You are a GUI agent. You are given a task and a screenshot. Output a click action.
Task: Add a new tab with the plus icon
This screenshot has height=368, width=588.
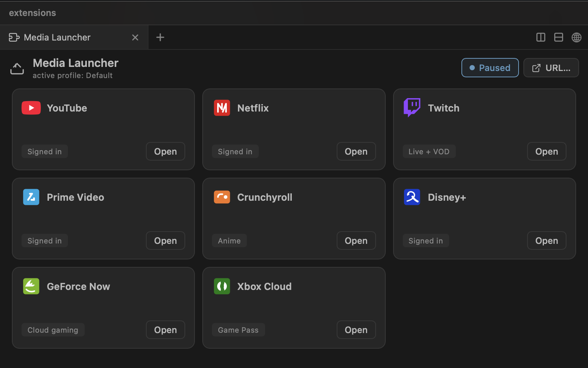160,37
